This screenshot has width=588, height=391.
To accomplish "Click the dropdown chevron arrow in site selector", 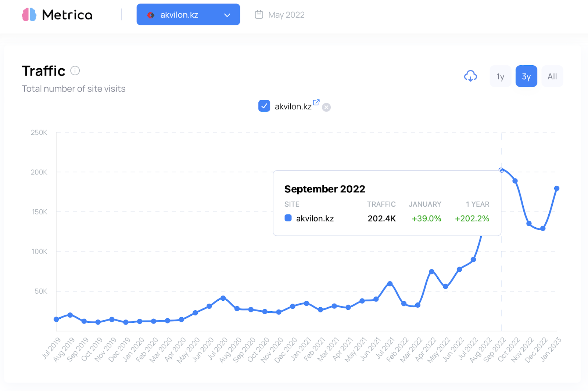I will click(x=227, y=15).
